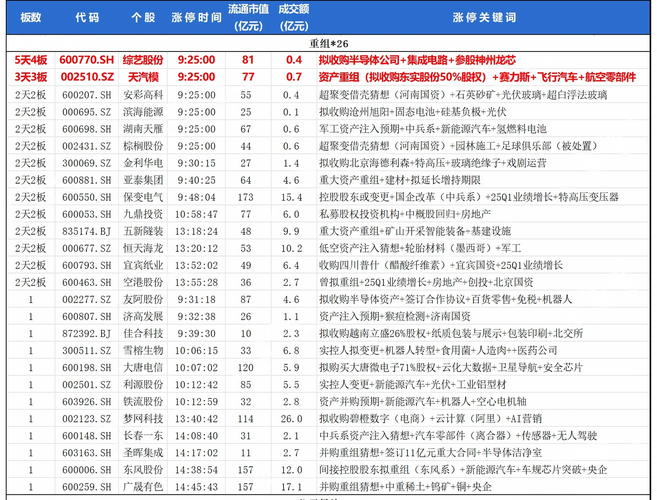Click turnover value 17.1
This screenshot has width=657, height=500.
[292, 487]
